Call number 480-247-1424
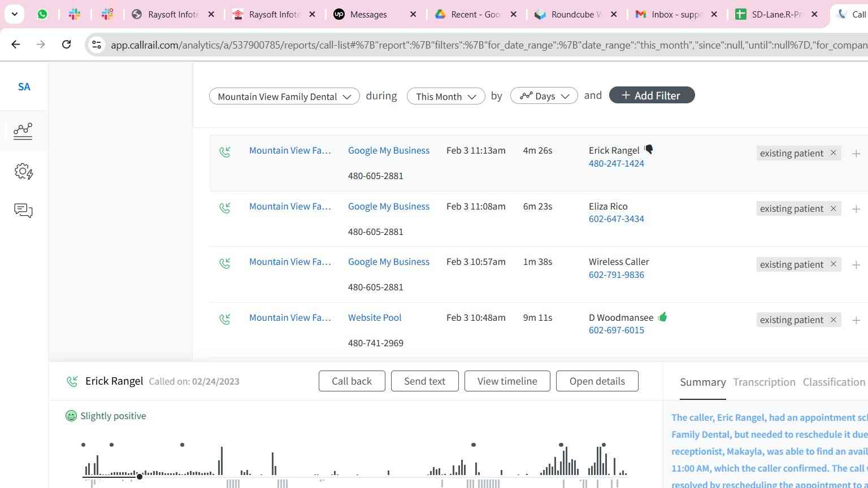The image size is (868, 488). [x=617, y=163]
